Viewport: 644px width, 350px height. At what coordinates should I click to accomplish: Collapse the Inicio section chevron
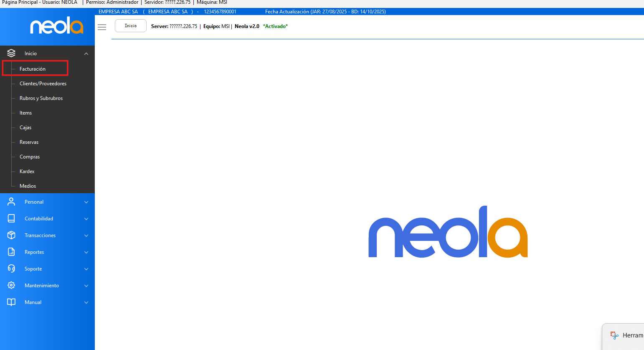[x=86, y=54]
